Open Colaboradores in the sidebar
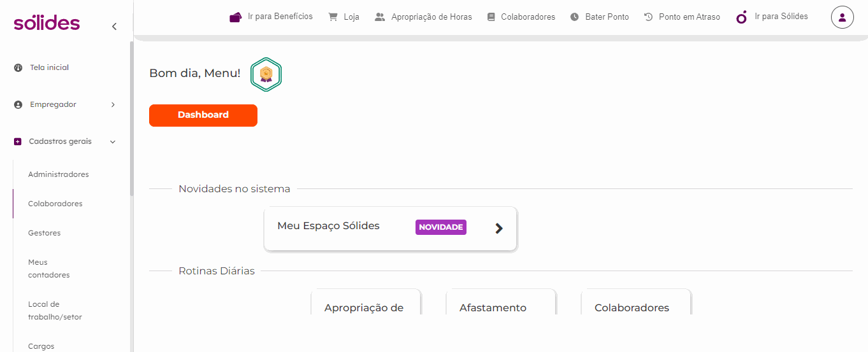The image size is (868, 352). click(55, 204)
